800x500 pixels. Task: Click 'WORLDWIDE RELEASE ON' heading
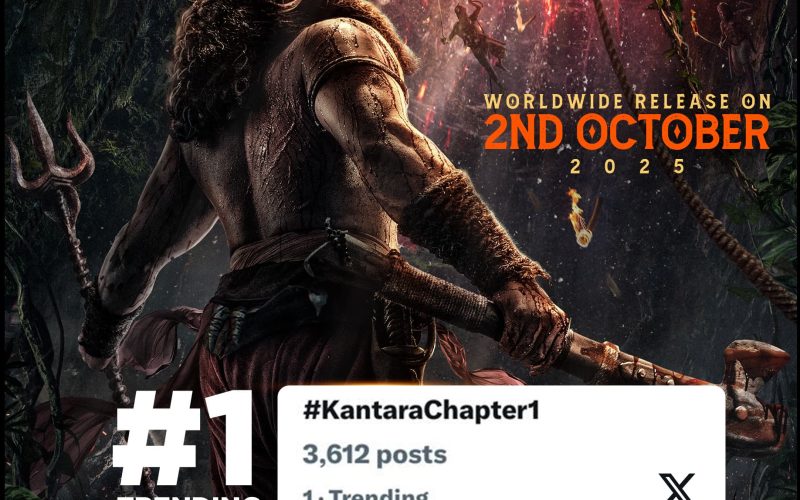tap(628, 102)
